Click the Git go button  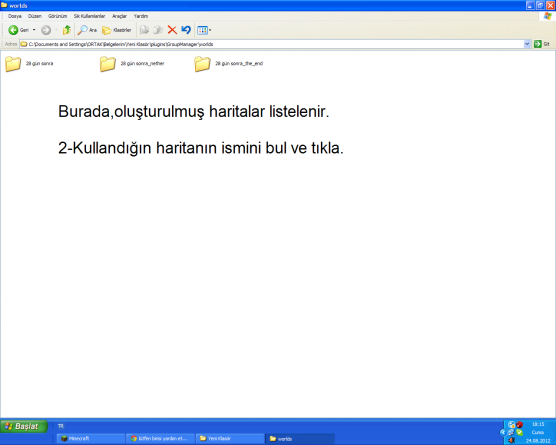pyautogui.click(x=542, y=44)
